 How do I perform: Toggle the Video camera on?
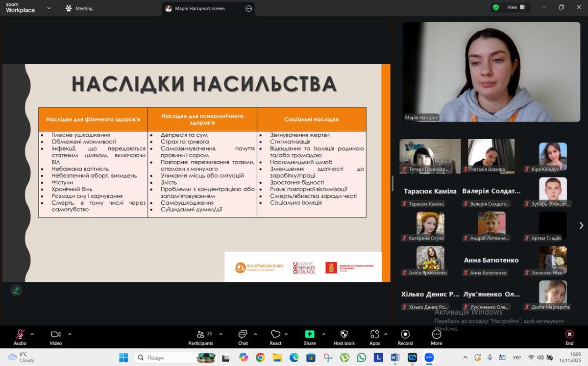pos(55,337)
